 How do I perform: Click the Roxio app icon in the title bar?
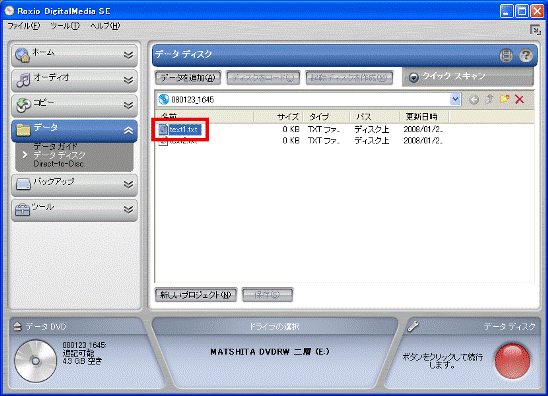9,11
